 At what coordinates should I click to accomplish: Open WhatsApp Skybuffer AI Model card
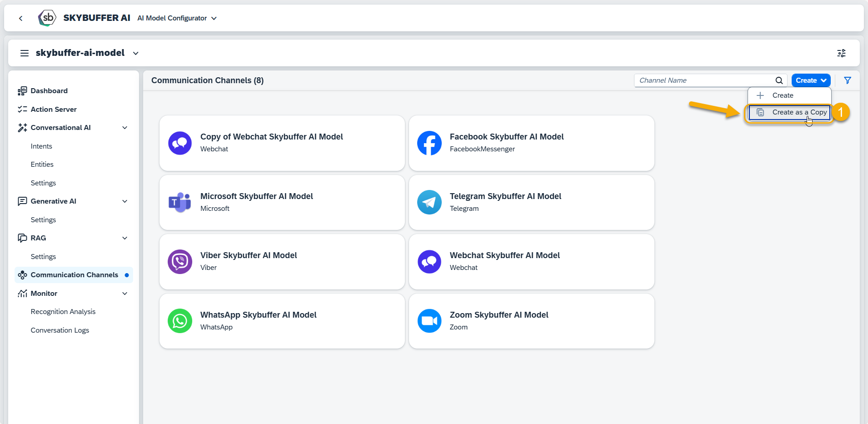[282, 321]
